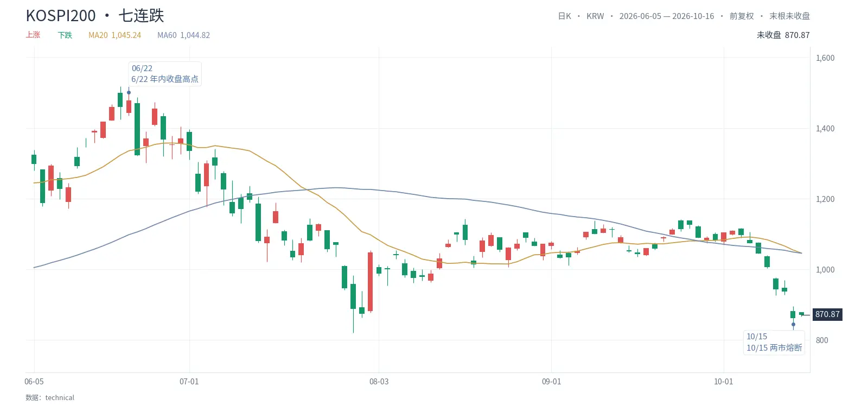Click the 未收盘 870.87 status text
The image size is (868, 405).
pyautogui.click(x=783, y=35)
